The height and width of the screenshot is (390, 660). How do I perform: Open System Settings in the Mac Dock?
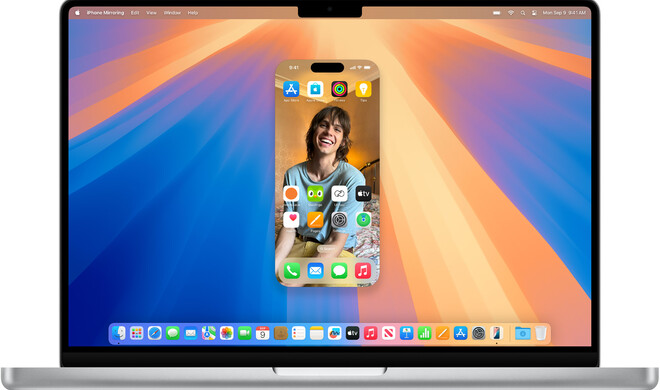[479, 333]
